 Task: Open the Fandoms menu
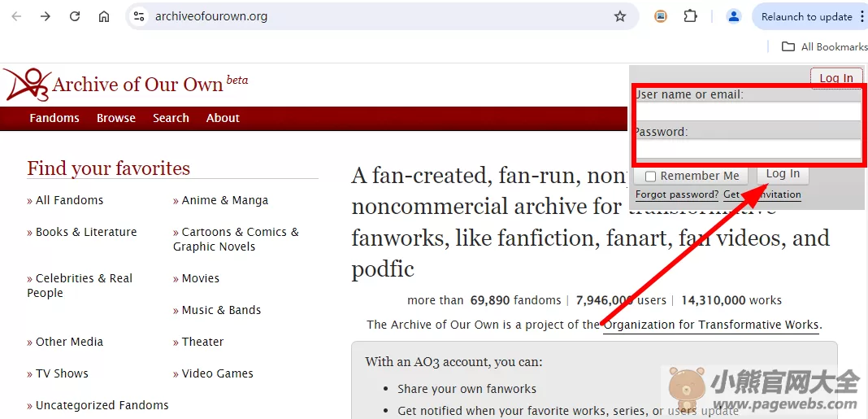pos(54,118)
